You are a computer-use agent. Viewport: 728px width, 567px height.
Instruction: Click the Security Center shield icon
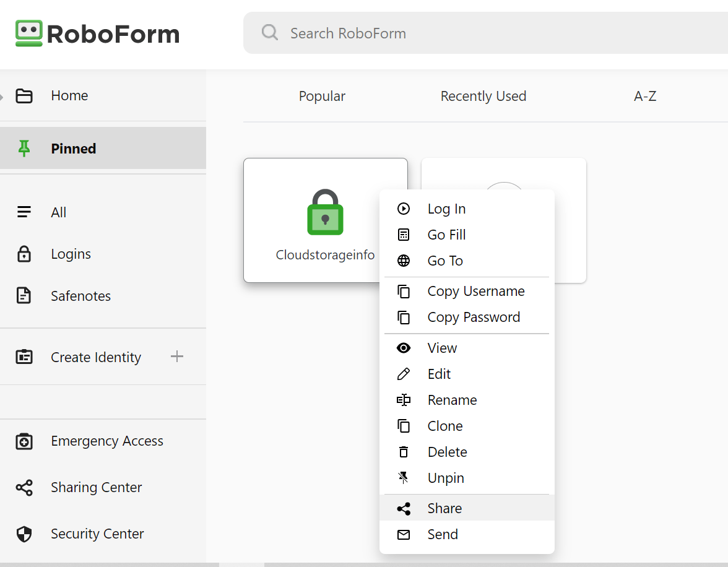[25, 534]
